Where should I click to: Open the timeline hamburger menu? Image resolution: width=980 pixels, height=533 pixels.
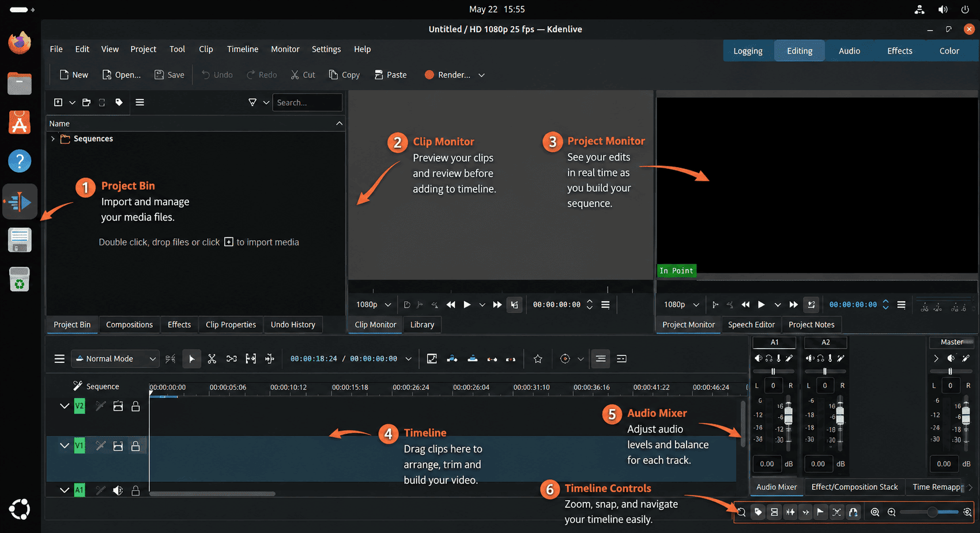pyautogui.click(x=59, y=358)
